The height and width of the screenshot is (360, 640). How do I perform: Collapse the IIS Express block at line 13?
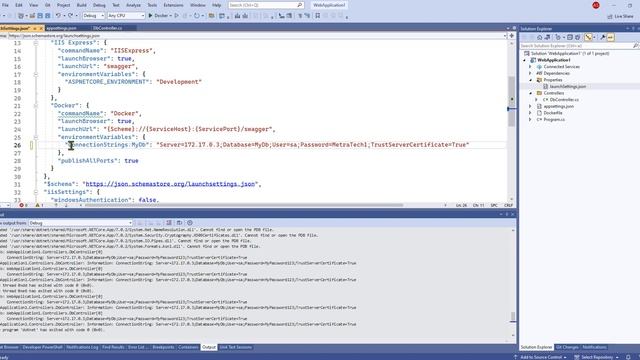[x=36, y=43]
